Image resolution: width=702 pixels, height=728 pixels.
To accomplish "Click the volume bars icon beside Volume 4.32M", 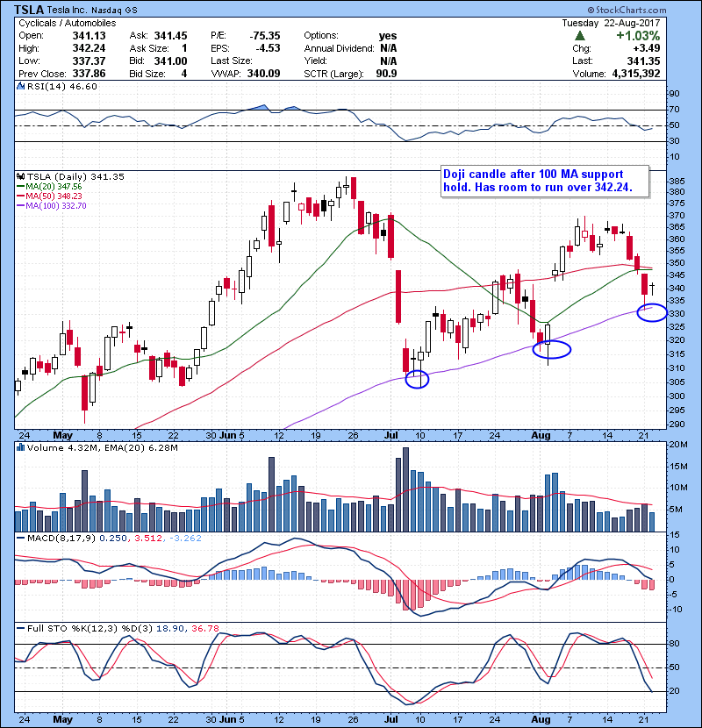I will [x=20, y=447].
